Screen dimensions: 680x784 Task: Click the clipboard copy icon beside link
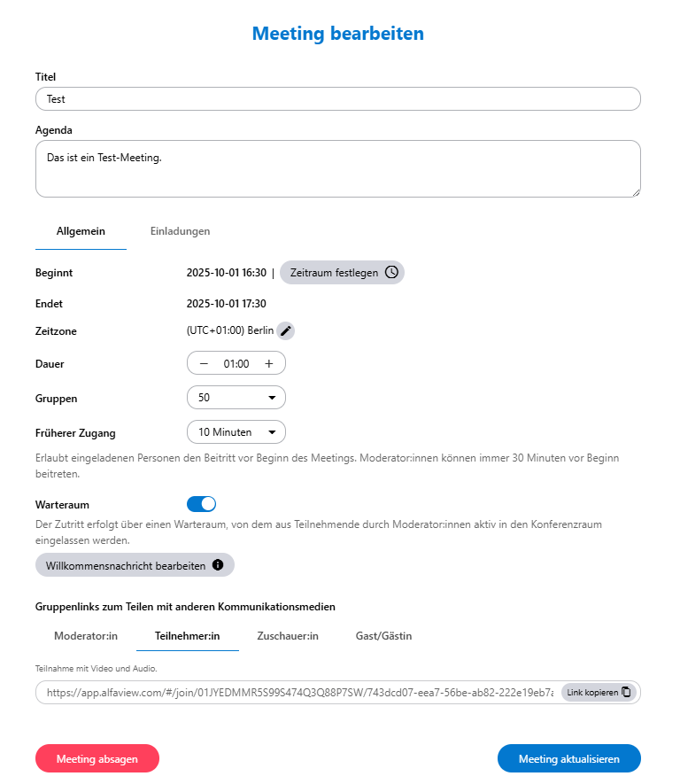click(627, 692)
